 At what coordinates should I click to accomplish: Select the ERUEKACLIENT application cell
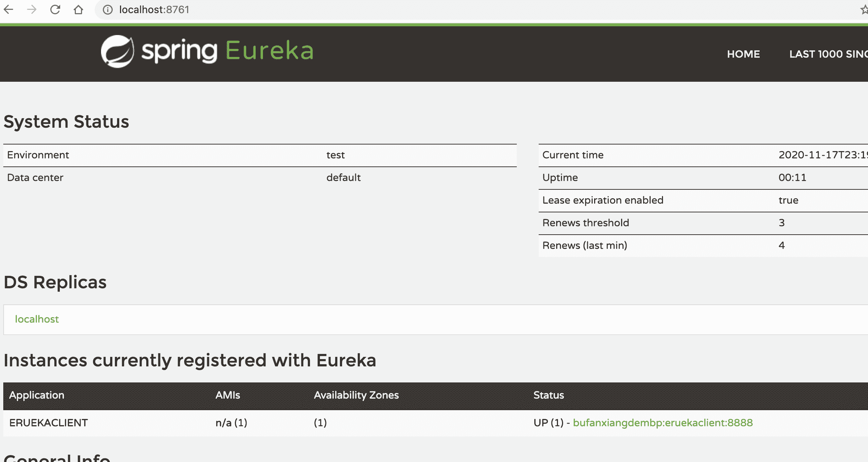pyautogui.click(x=49, y=423)
